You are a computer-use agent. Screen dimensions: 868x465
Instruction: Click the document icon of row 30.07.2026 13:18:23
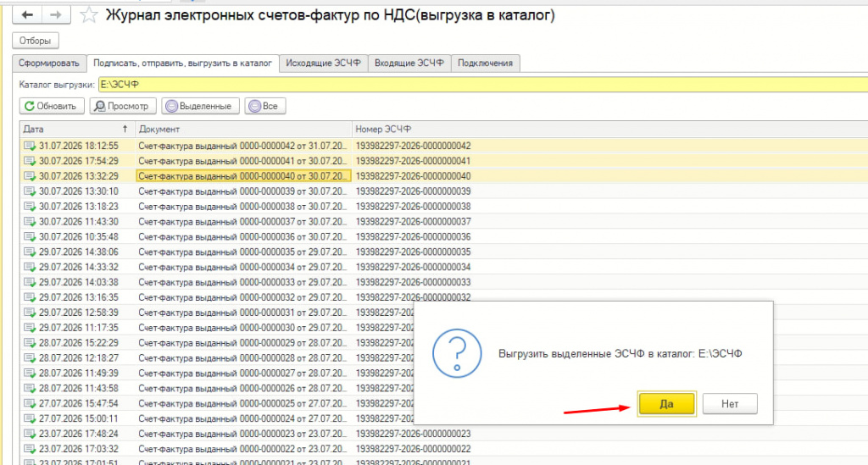coord(30,206)
